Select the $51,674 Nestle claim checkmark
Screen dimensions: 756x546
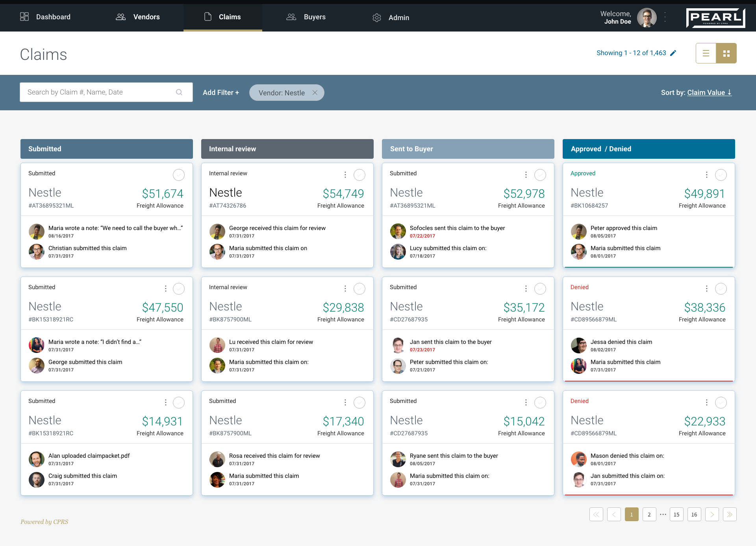(x=179, y=175)
